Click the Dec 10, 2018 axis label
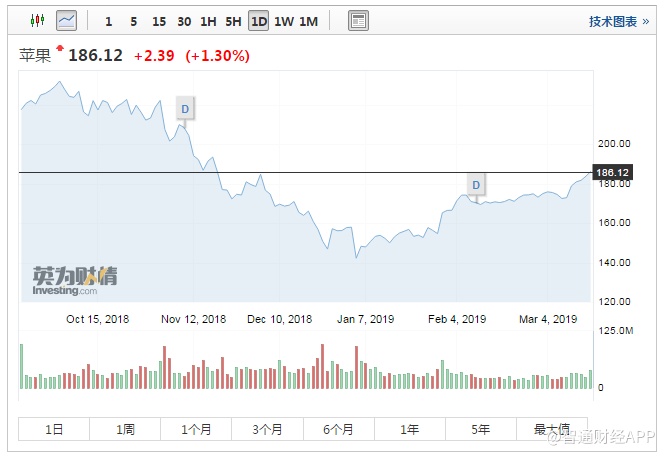The image size is (665, 456). (x=279, y=319)
